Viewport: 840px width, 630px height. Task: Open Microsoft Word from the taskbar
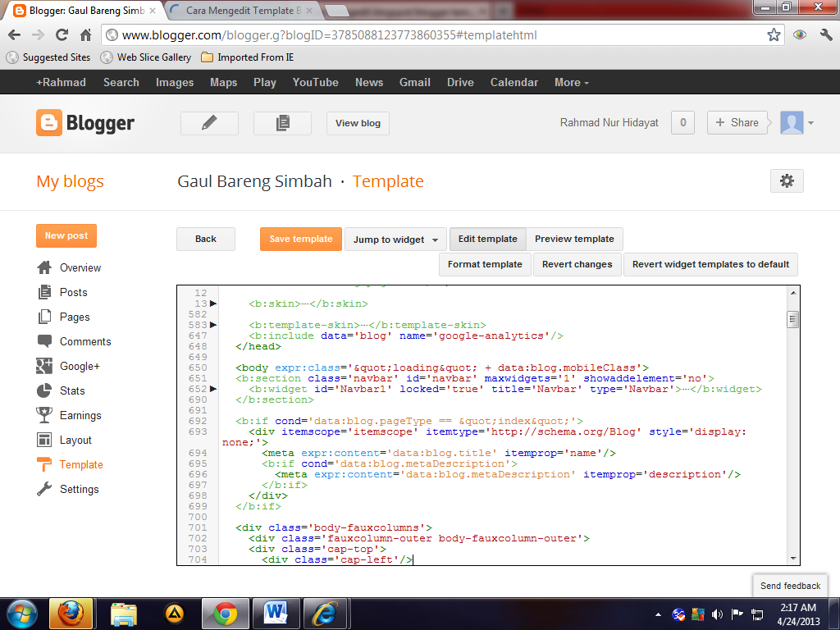point(276,614)
